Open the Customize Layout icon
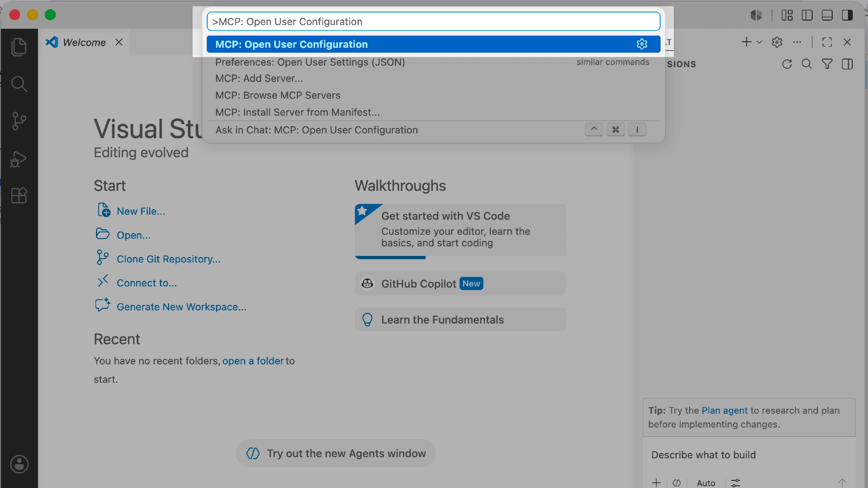 pyautogui.click(x=787, y=15)
